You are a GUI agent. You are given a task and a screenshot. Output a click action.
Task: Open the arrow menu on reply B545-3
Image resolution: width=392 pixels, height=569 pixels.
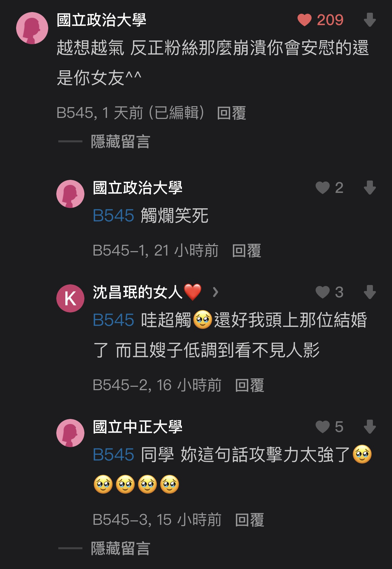[370, 427]
